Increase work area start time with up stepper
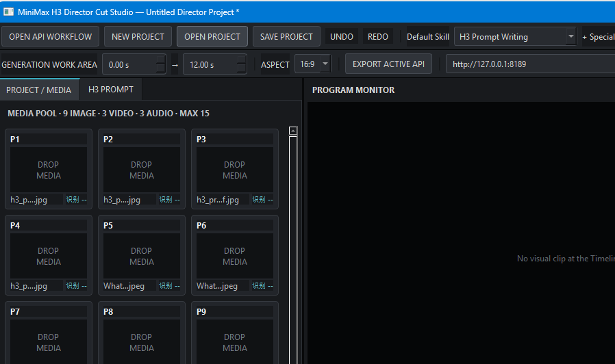Screen dimensions: 615x364 click(161, 60)
